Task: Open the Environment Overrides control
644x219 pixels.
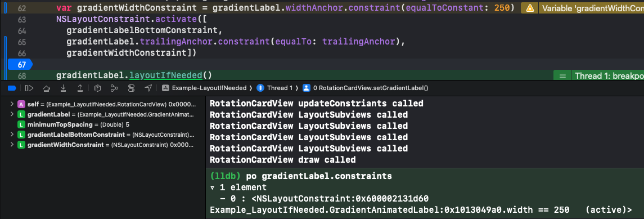Action: click(x=132, y=88)
